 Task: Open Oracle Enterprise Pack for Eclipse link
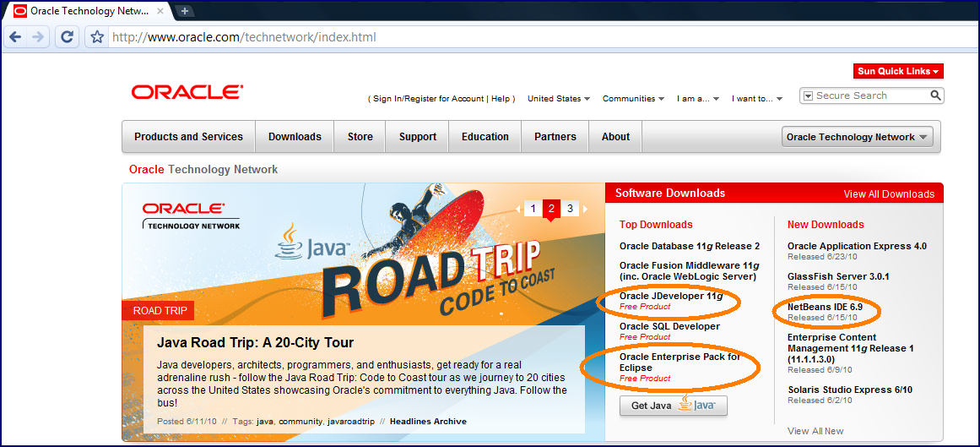tap(680, 362)
